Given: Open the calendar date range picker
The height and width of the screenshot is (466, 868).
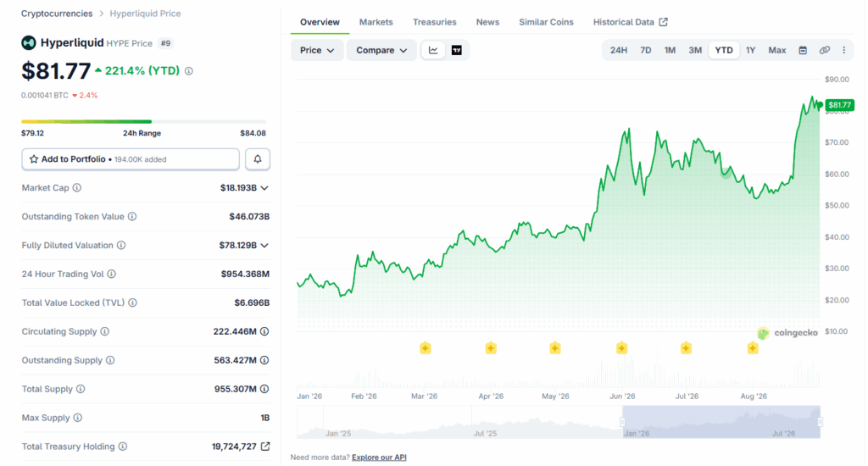Looking at the screenshot, I should pos(803,50).
